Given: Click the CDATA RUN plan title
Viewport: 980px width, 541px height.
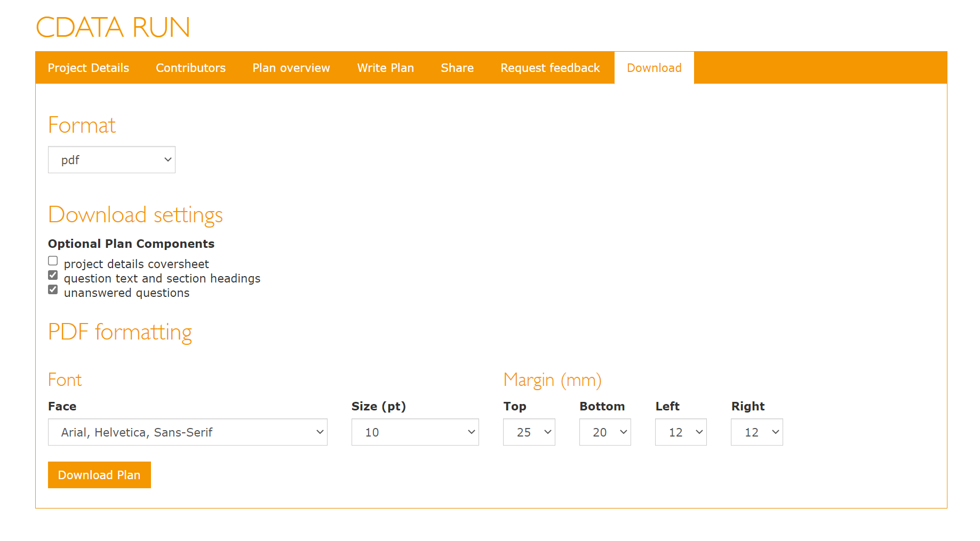Looking at the screenshot, I should click(113, 27).
